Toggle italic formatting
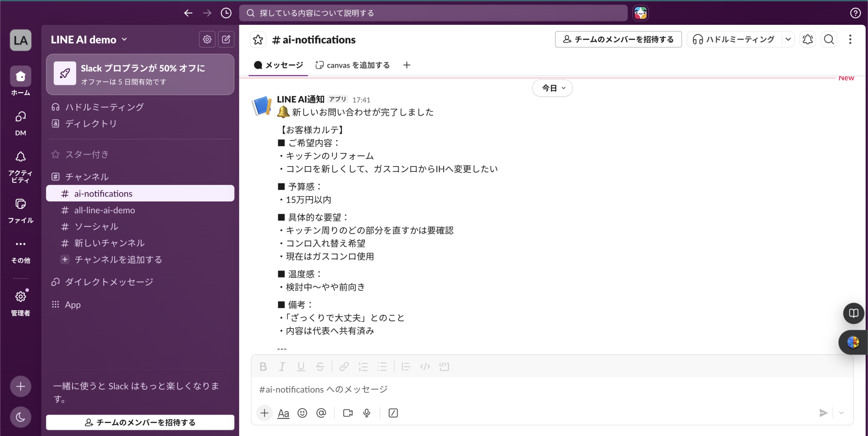Viewport: 868px width, 436px height. pos(282,366)
